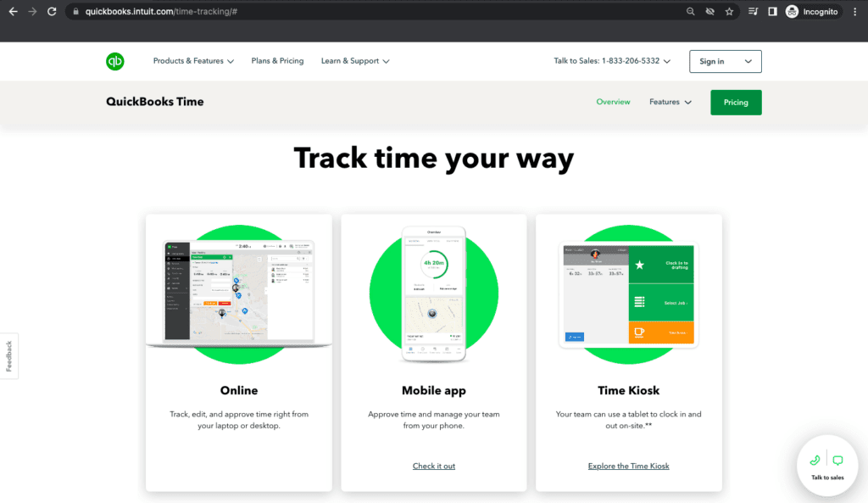
Task: Expand the Products & Features dropdown
Action: click(x=193, y=61)
